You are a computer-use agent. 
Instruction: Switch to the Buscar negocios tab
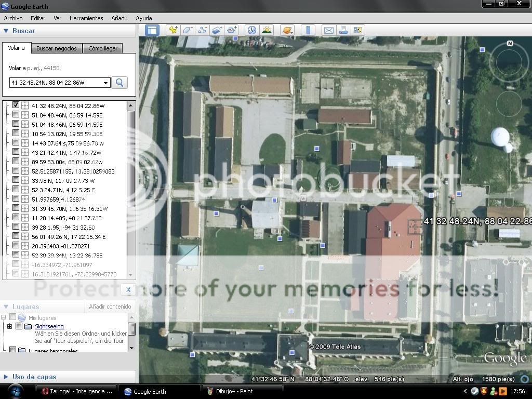point(56,48)
